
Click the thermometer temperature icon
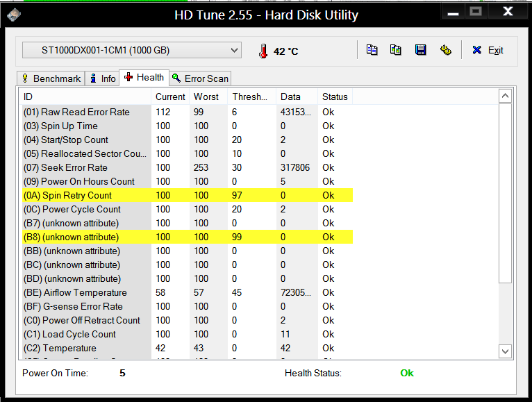pos(263,51)
